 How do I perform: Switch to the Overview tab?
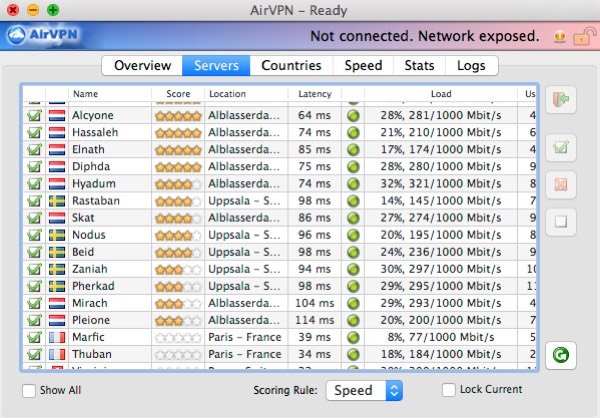[x=142, y=66]
